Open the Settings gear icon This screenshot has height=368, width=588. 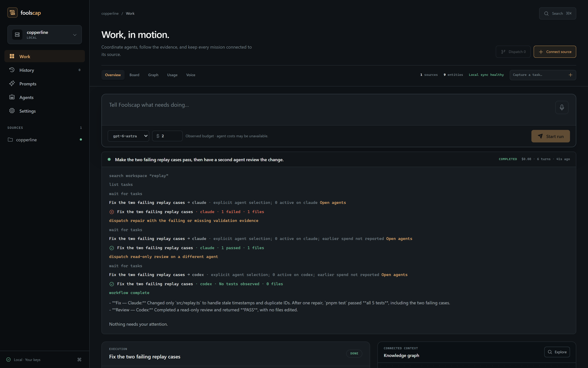click(x=12, y=111)
